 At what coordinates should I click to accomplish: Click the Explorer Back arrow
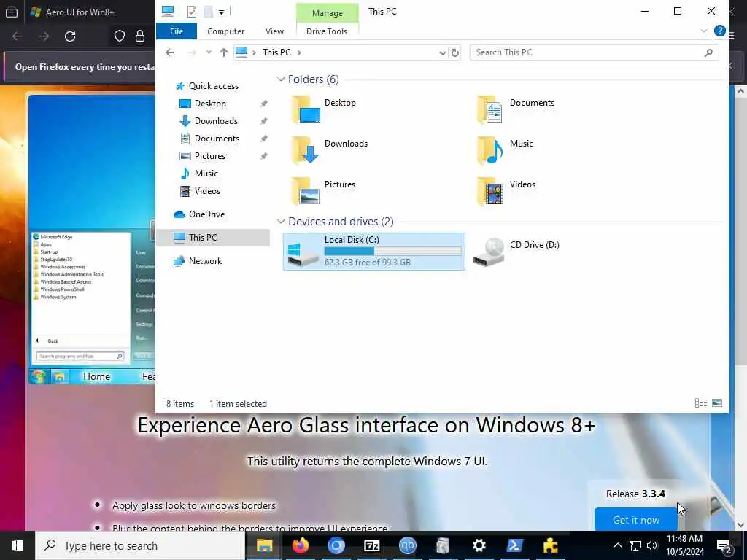click(170, 52)
